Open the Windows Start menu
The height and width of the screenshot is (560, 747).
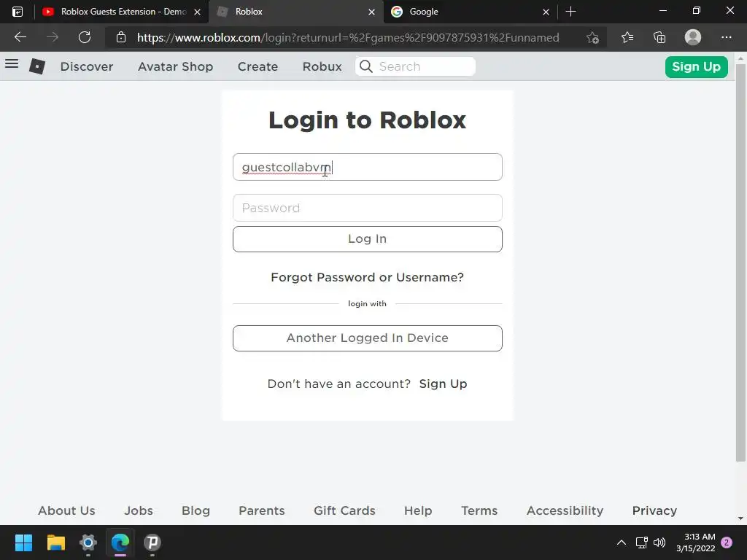pos(23,542)
